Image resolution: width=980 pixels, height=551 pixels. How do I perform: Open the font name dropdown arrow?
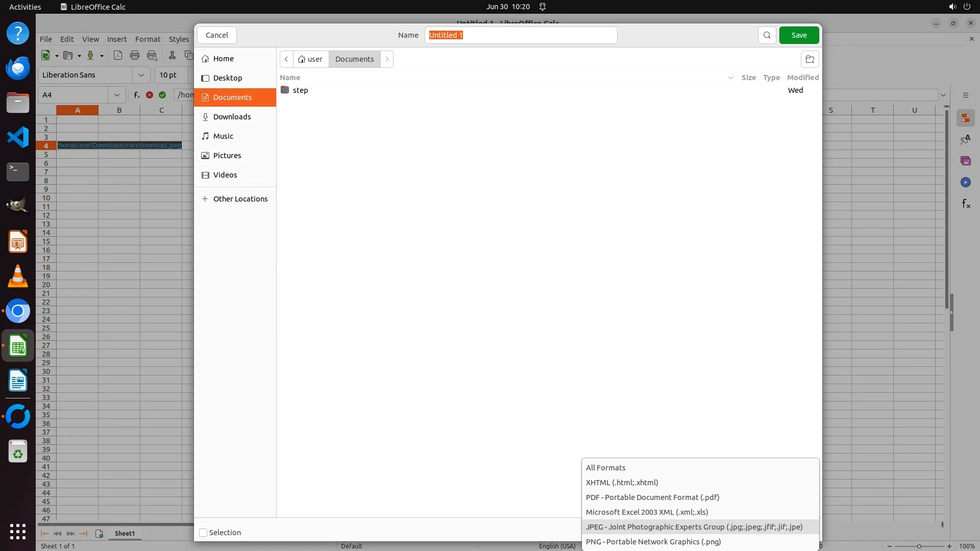click(x=141, y=75)
